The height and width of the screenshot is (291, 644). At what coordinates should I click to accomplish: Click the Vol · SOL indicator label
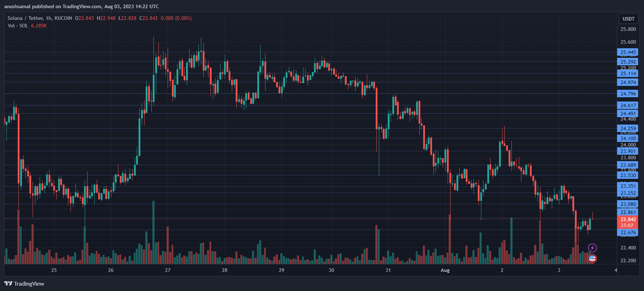(x=18, y=26)
